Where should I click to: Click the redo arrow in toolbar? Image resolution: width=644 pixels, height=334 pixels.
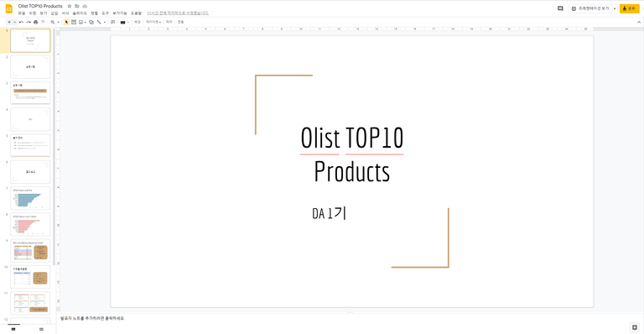pos(29,22)
